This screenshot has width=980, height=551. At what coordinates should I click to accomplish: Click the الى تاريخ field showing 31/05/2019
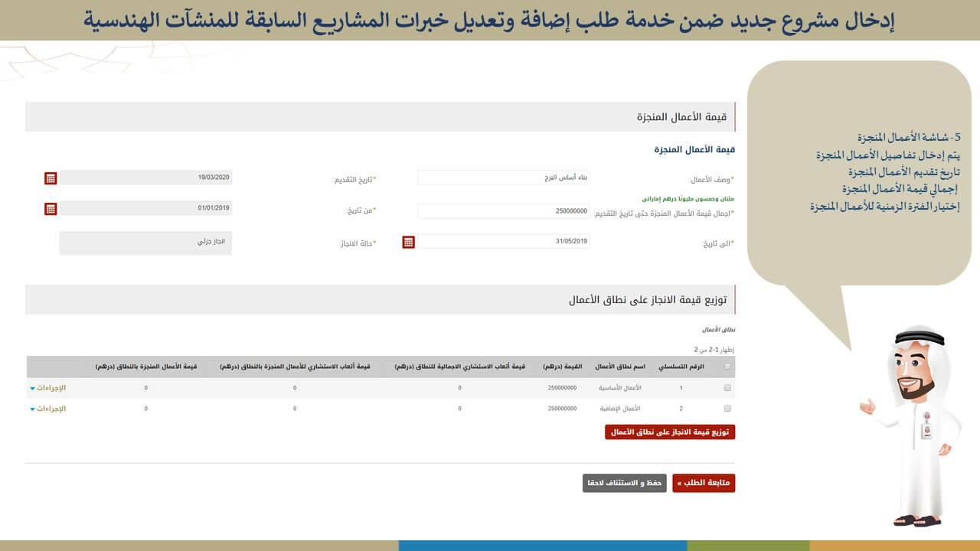tap(503, 242)
